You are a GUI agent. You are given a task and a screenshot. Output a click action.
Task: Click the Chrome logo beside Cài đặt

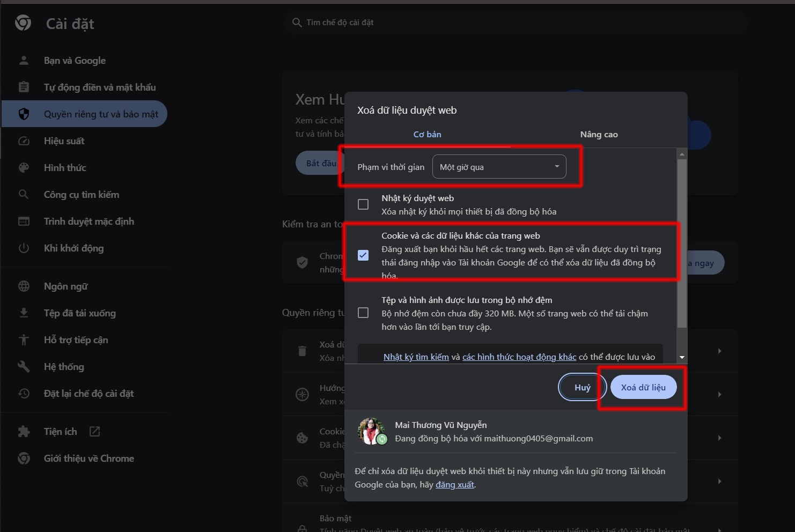click(x=23, y=23)
